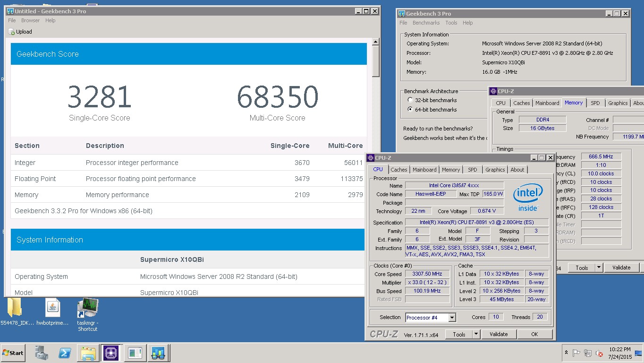Screen dimensions: 644x363
Task: Open Tools dropdown arrow in CPU-Z memory window
Action: pos(599,268)
